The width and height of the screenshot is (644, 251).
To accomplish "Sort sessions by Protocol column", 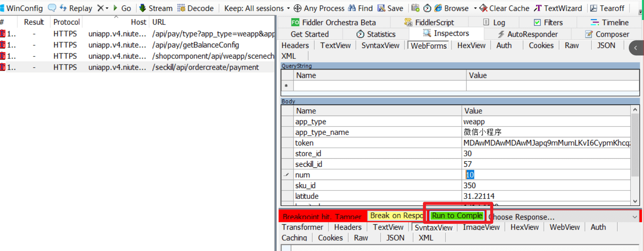I will pos(67,22).
